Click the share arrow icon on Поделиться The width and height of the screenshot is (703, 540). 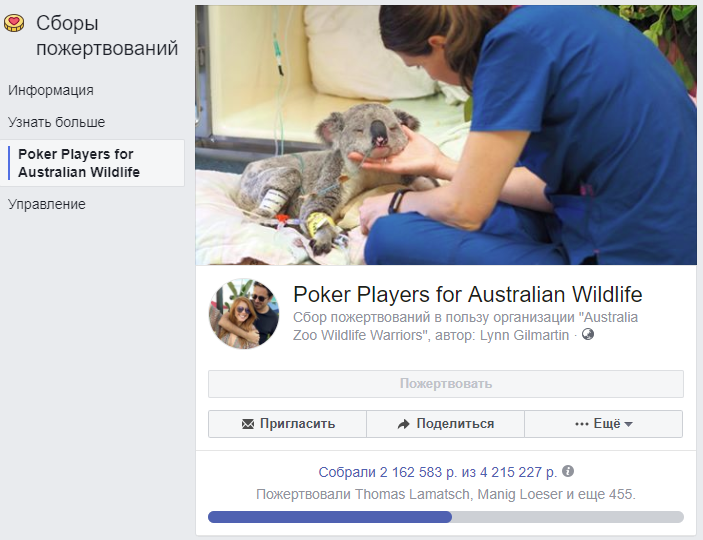click(404, 424)
